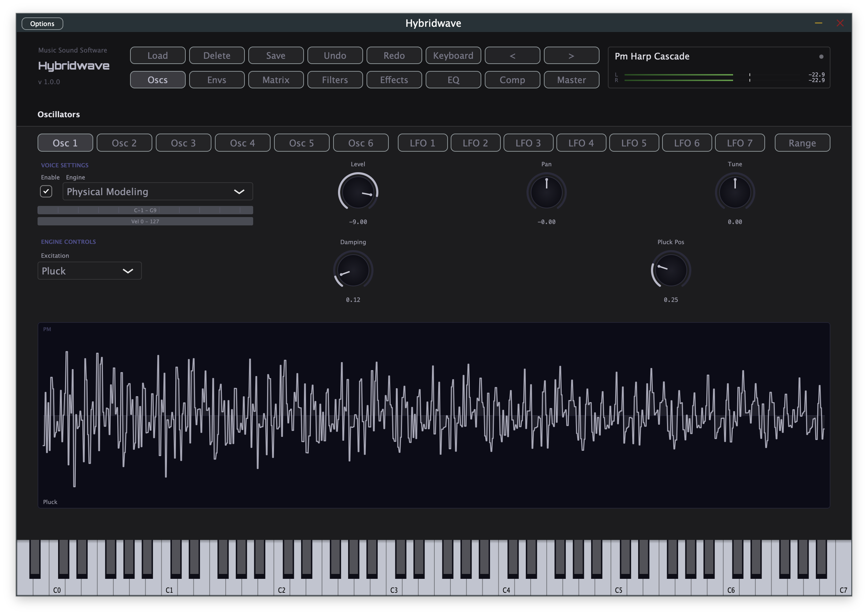Click the Level knob
The width and height of the screenshot is (868, 615).
tap(357, 192)
